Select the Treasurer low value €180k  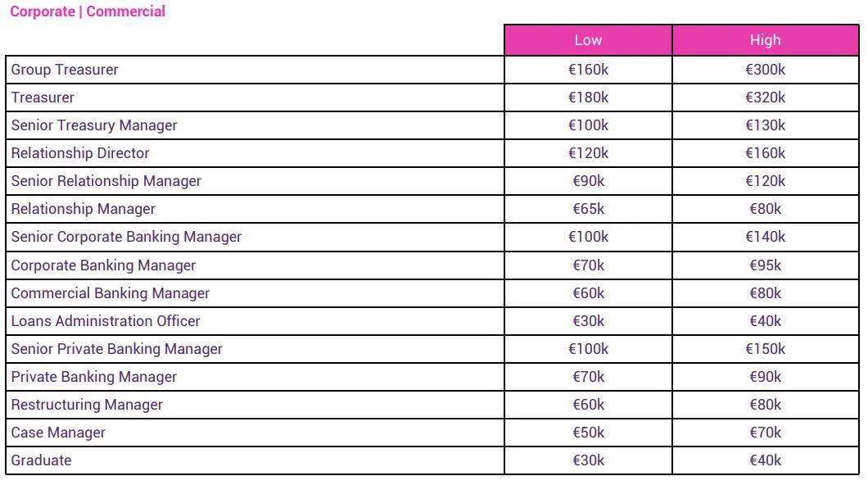coord(588,97)
